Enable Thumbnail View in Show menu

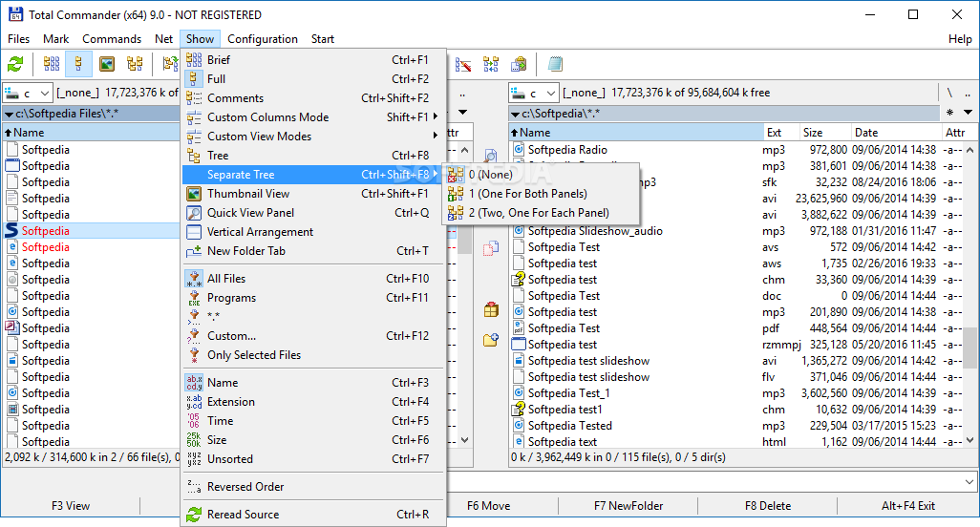tap(314, 194)
